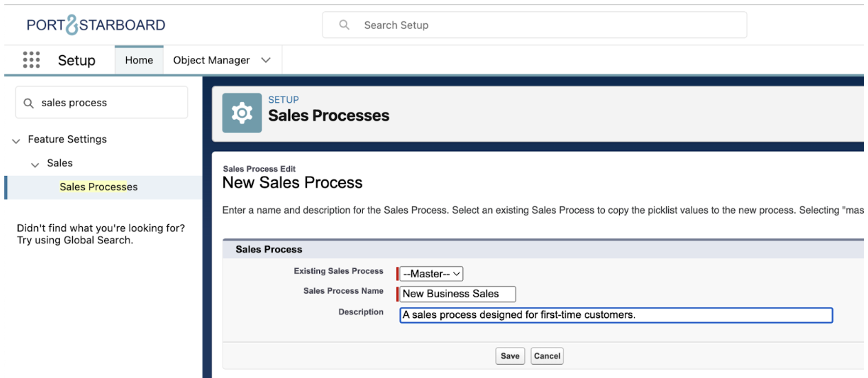The height and width of the screenshot is (378, 868).
Task: Click the Sales tree label
Action: coord(60,163)
